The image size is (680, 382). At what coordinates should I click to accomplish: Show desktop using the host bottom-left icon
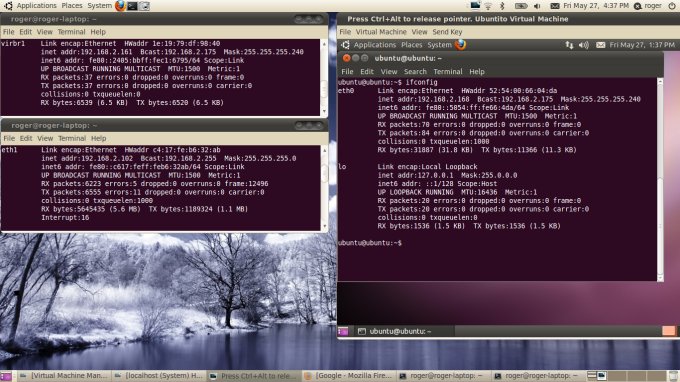tap(6, 376)
